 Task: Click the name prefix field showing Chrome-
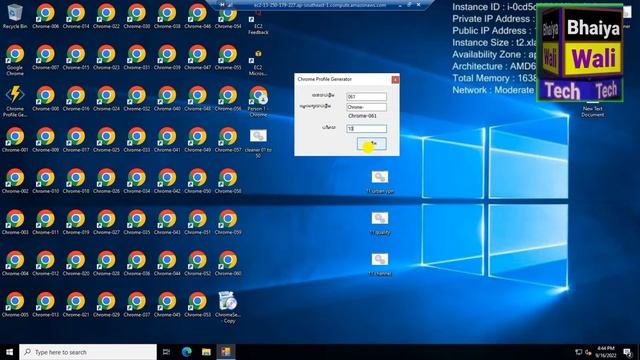click(x=366, y=107)
